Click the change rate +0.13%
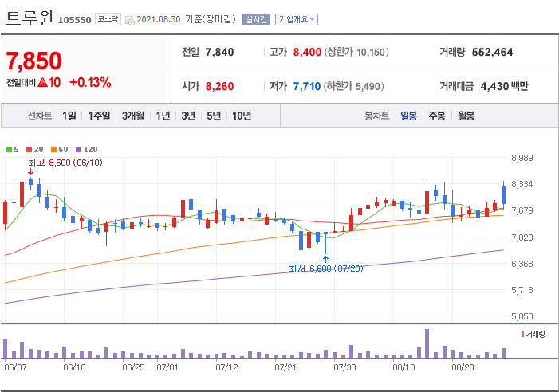 point(90,83)
